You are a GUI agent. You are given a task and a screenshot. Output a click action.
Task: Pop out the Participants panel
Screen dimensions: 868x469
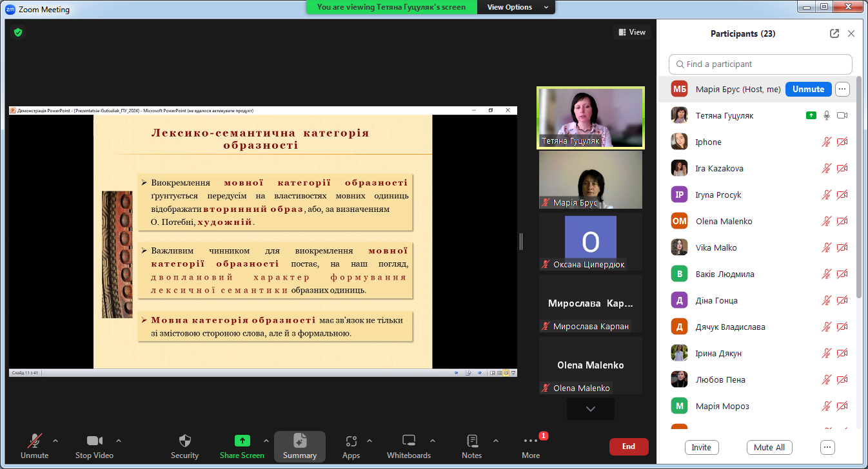pos(834,33)
